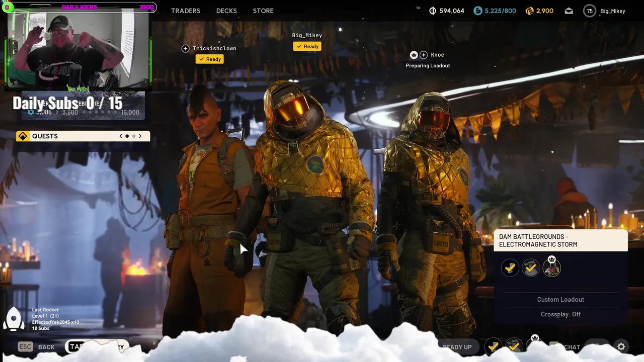Click the 5,225/800 Cred balance

(500, 11)
